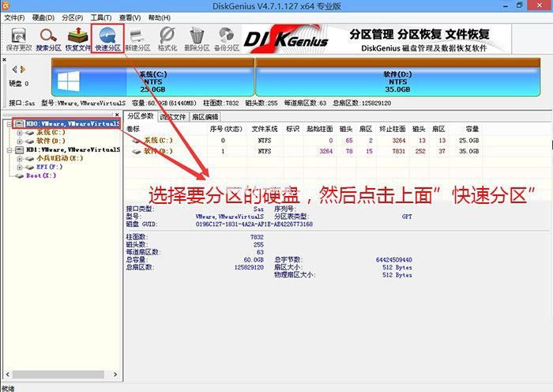The width and height of the screenshot is (553, 392).
Task: Click the 25.0GB capacity cell
Action: pyautogui.click(x=468, y=141)
